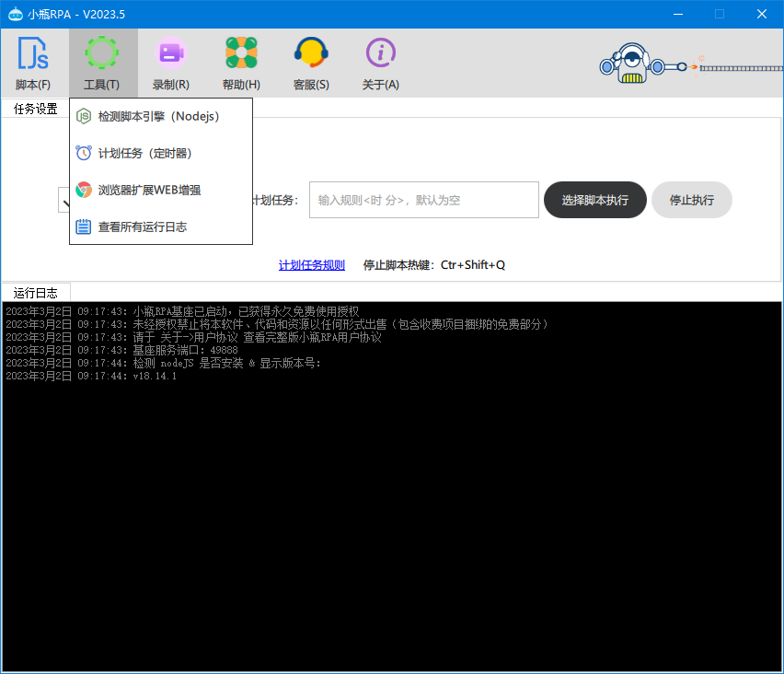Viewport: 784px width, 674px height.
Task: Open the 关于(A) about info icon
Action: click(381, 52)
